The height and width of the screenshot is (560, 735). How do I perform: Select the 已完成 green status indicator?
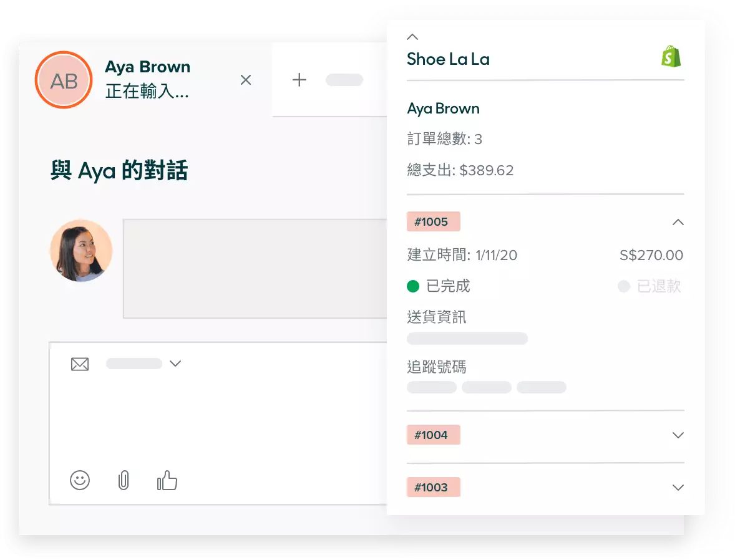[x=413, y=286]
